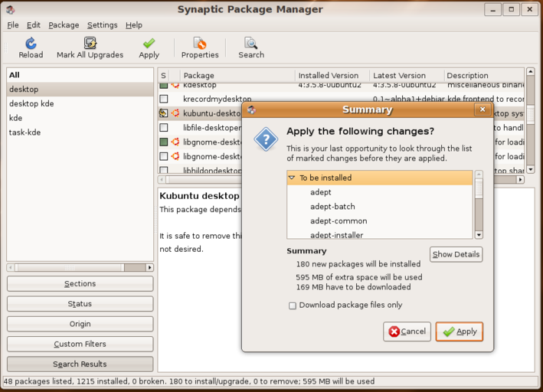Click the changes list scroll down arrow
The height and width of the screenshot is (392, 543).
point(479,235)
